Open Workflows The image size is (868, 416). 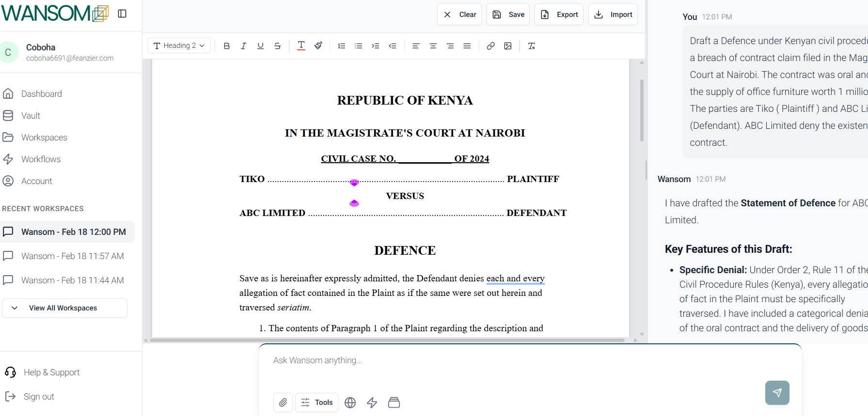(41, 159)
